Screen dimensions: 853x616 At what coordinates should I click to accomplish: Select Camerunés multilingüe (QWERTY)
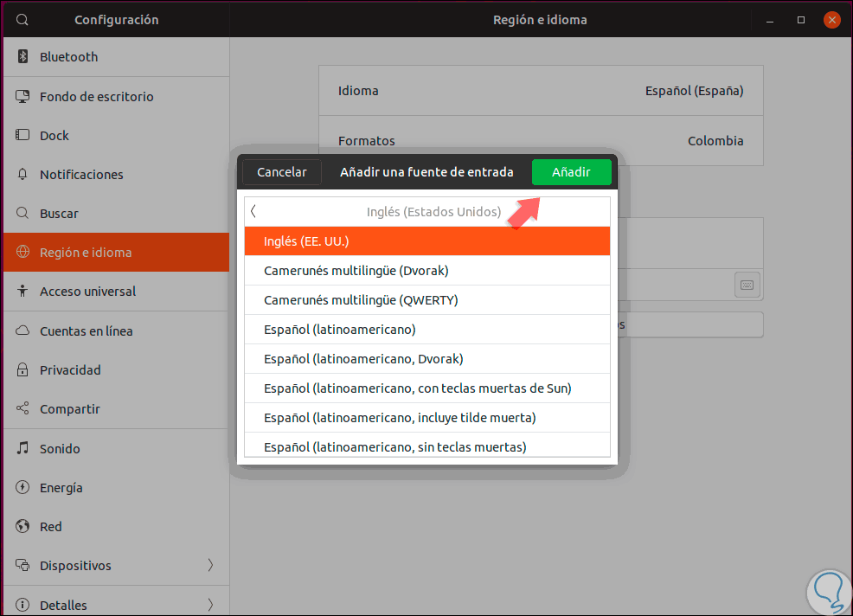coord(427,300)
